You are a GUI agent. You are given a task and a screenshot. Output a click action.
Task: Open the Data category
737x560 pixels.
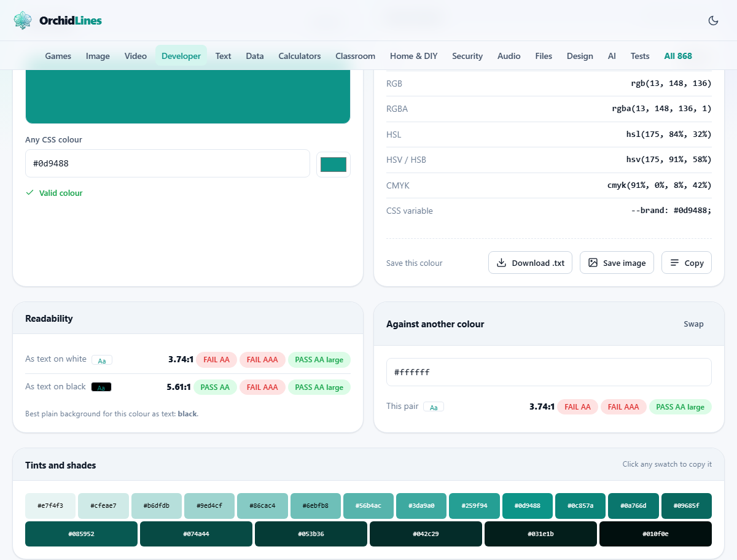point(255,56)
